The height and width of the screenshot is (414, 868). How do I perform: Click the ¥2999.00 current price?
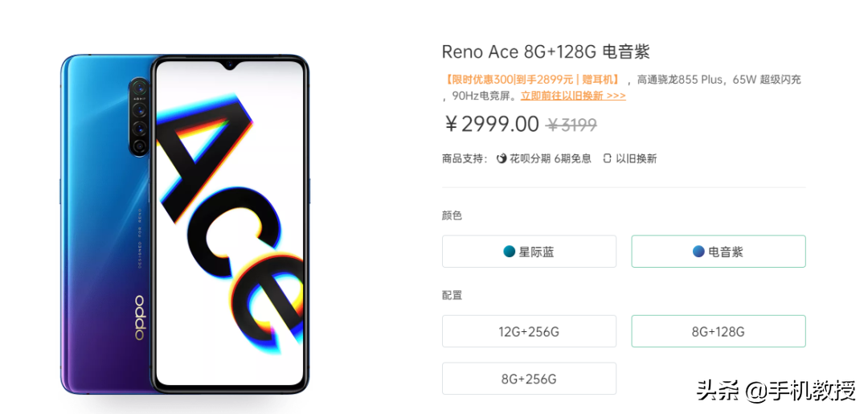492,124
